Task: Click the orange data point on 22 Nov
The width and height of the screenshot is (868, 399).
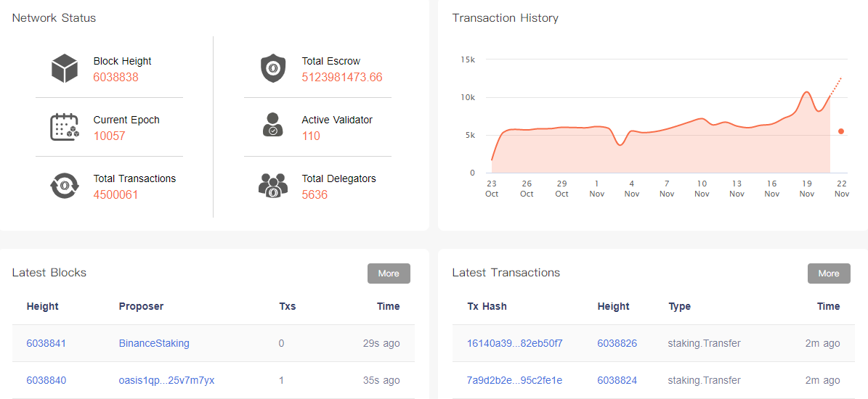Action: [841, 131]
